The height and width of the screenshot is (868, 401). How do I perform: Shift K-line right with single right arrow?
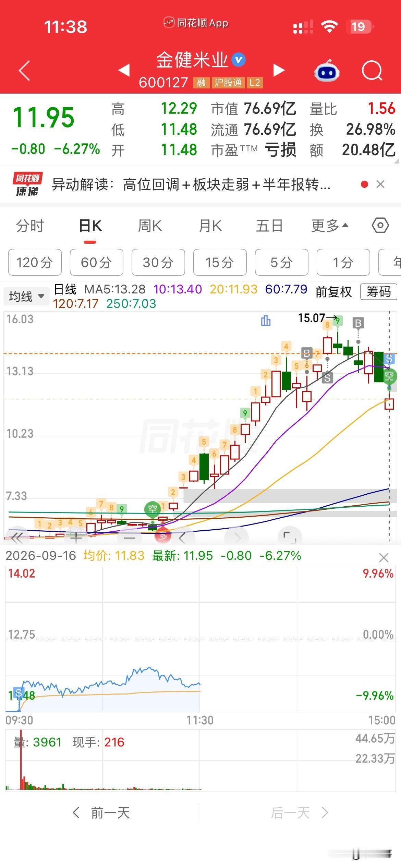point(237,538)
